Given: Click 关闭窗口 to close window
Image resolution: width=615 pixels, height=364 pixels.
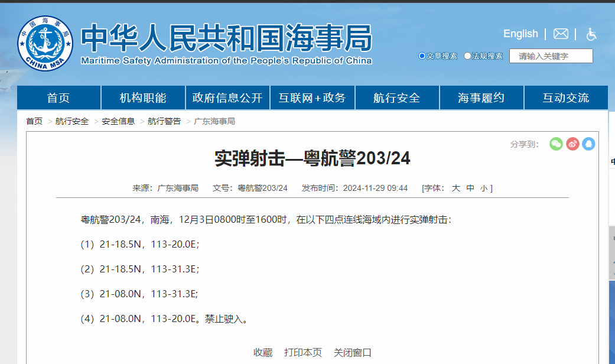Looking at the screenshot, I should pyautogui.click(x=353, y=352).
